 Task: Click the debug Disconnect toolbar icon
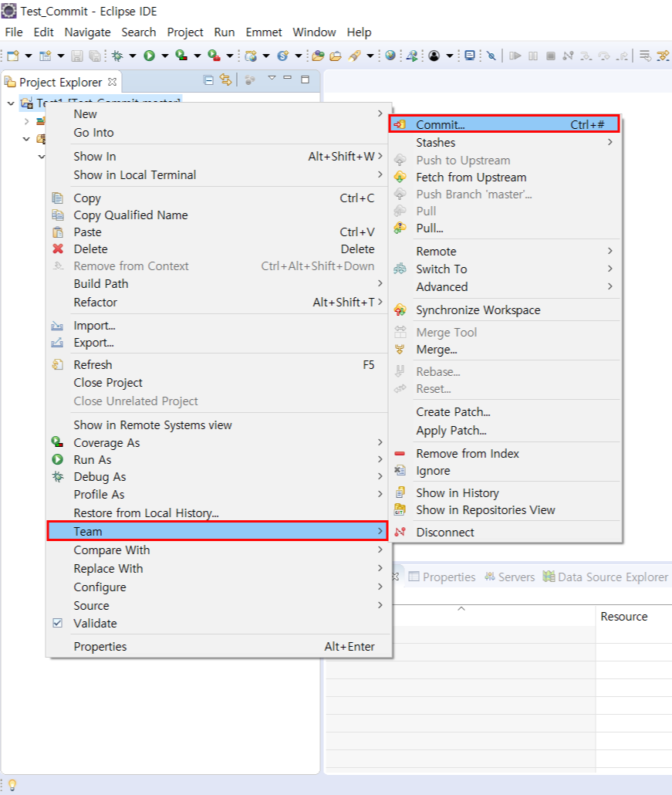tap(568, 56)
